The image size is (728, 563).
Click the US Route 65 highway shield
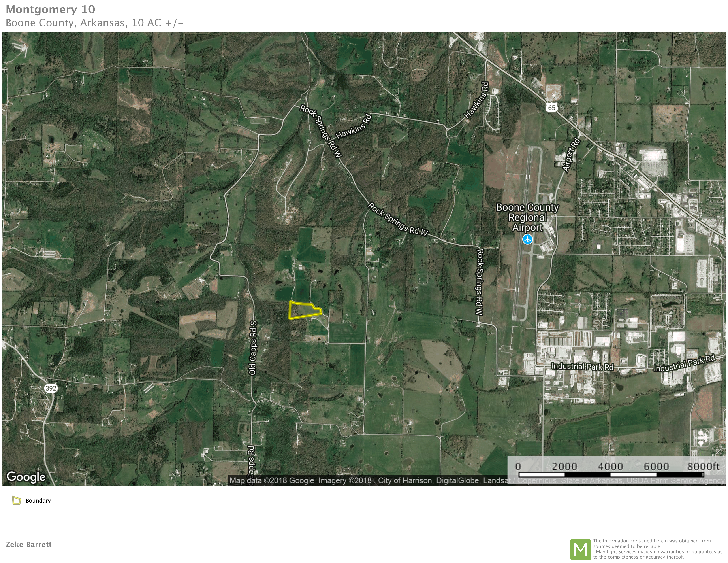coord(552,107)
